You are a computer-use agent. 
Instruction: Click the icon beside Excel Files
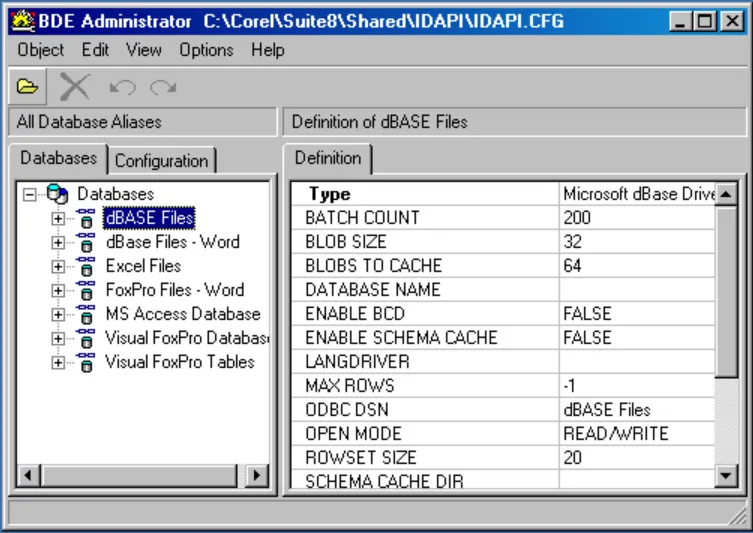(86, 266)
